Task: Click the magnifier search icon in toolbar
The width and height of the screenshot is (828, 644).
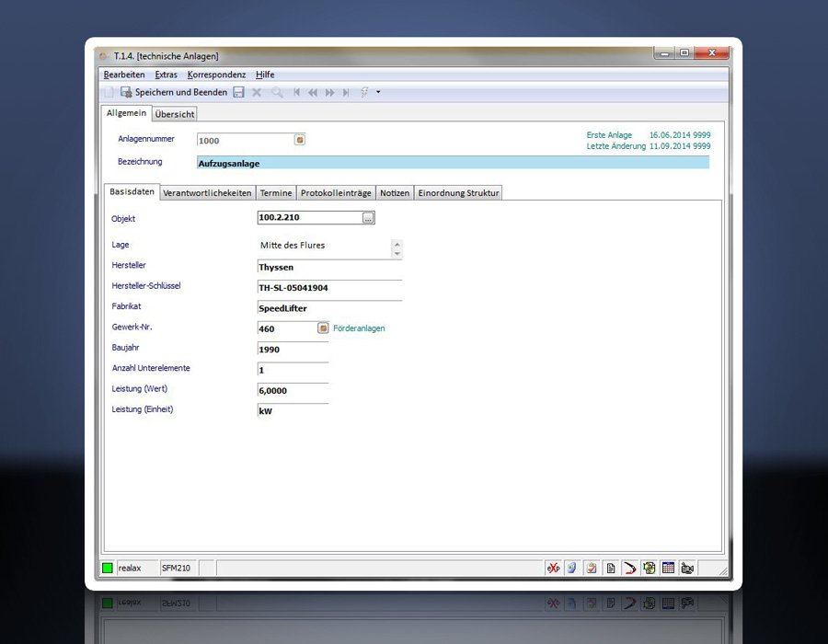Action: 277,92
